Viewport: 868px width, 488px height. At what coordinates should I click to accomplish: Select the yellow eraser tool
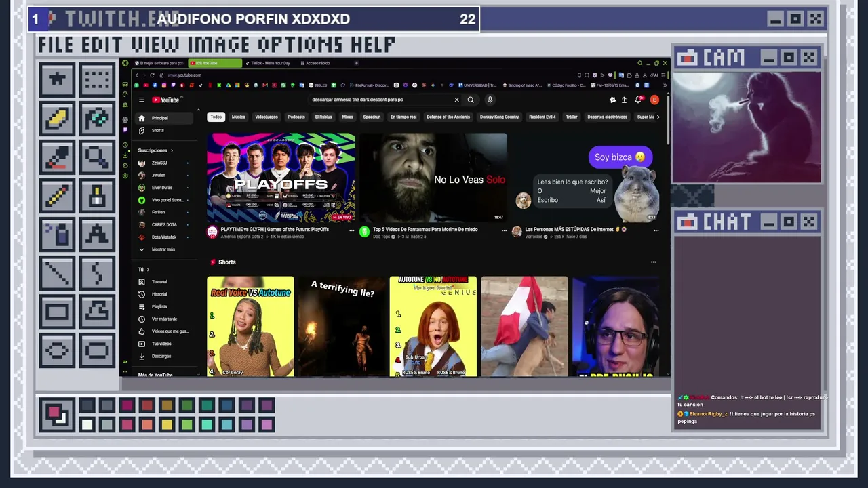pos(57,119)
